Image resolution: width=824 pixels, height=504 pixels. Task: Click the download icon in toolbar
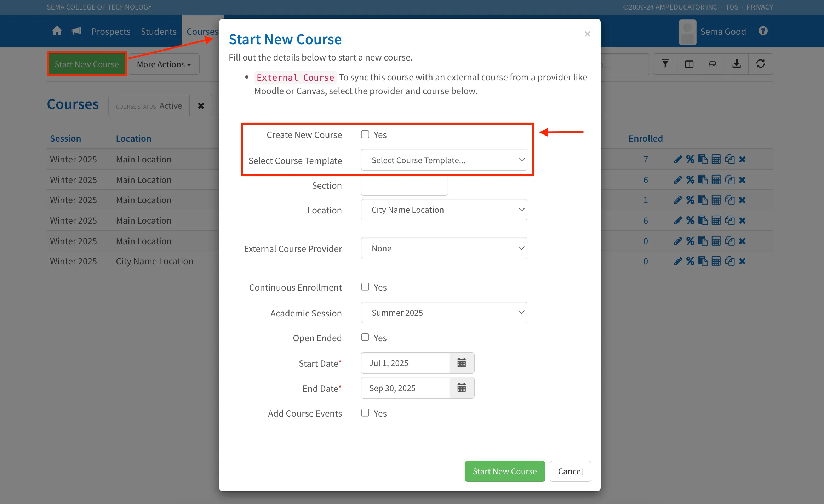click(737, 64)
